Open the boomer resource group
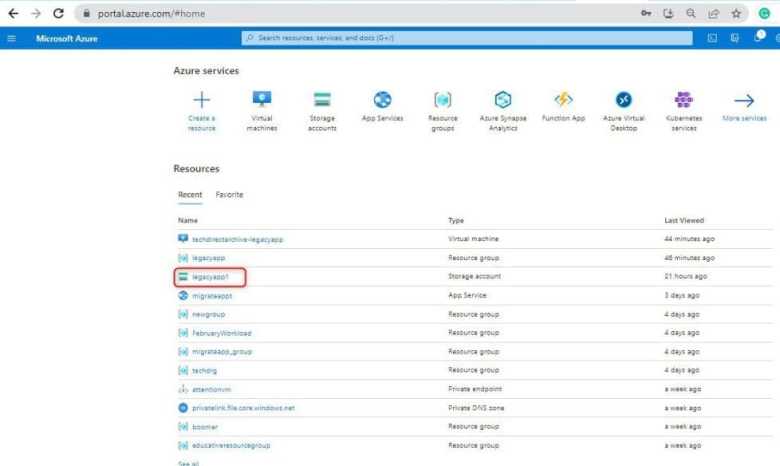780x466 pixels. click(205, 427)
